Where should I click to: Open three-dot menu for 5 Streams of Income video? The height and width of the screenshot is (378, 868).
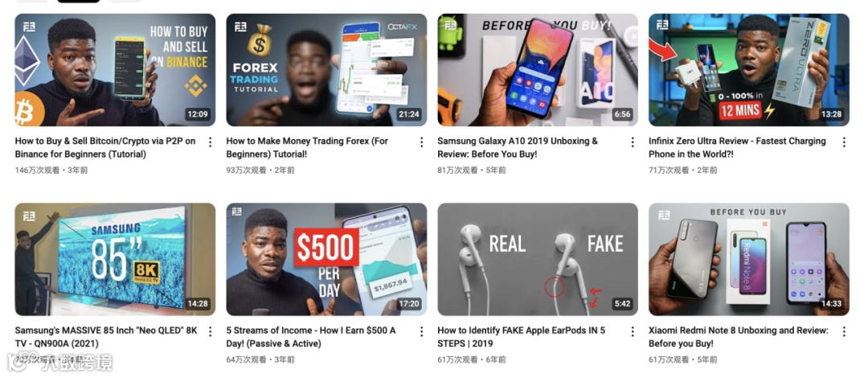tap(421, 332)
